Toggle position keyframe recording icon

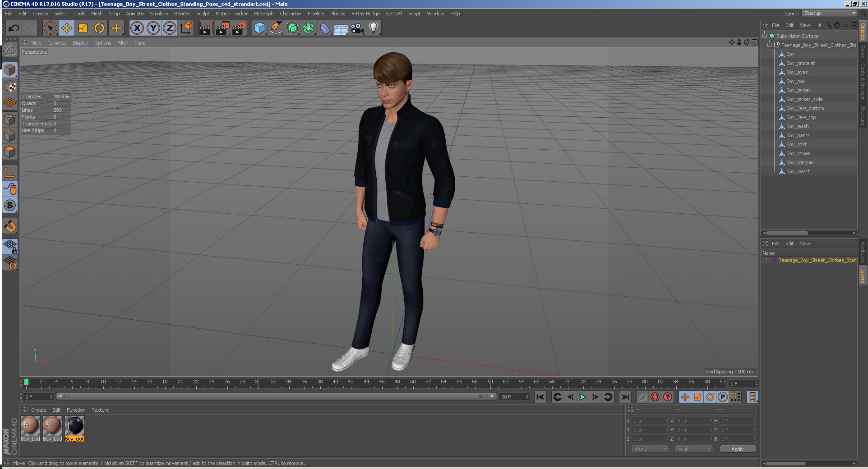click(685, 397)
